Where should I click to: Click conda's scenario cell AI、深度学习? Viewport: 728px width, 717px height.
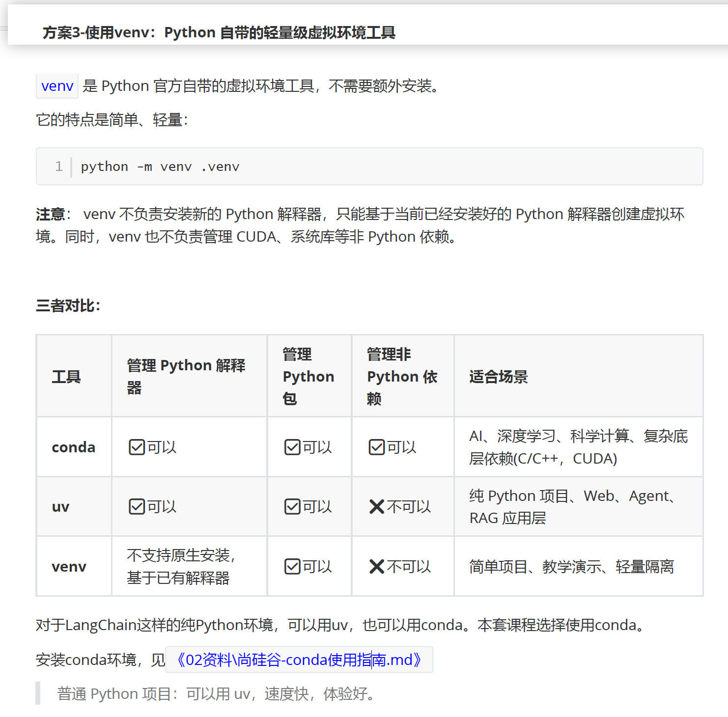click(579, 447)
